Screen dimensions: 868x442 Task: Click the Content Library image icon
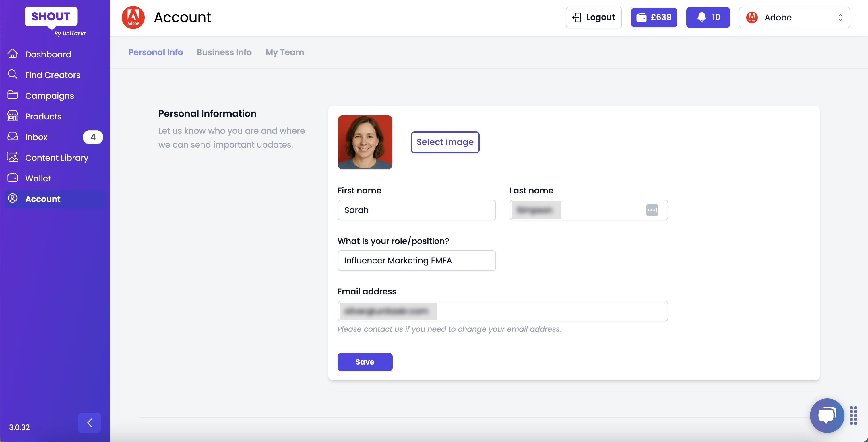[12, 157]
